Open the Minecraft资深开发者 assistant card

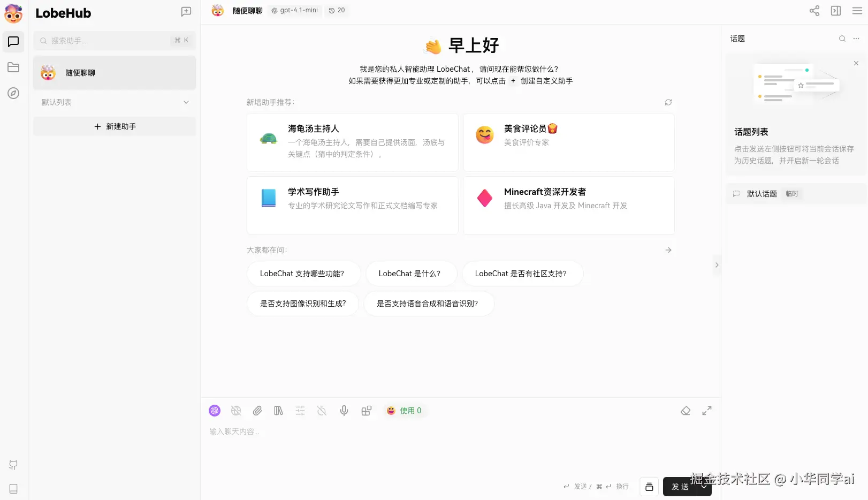coord(569,206)
